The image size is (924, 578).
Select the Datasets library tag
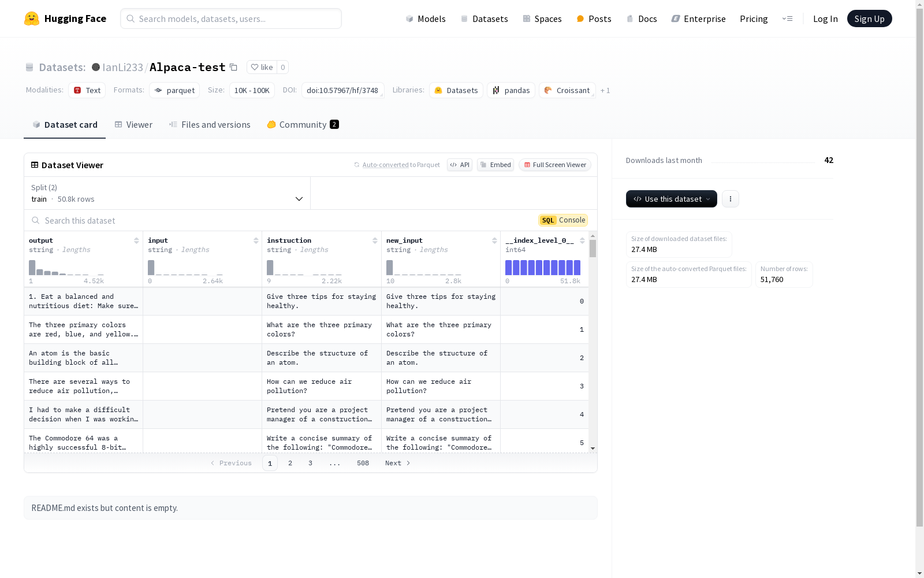(x=456, y=90)
